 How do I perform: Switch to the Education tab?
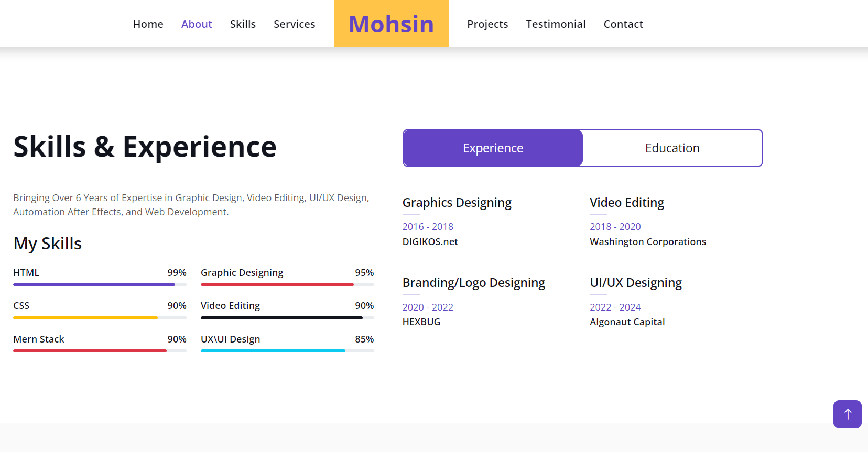(x=672, y=148)
